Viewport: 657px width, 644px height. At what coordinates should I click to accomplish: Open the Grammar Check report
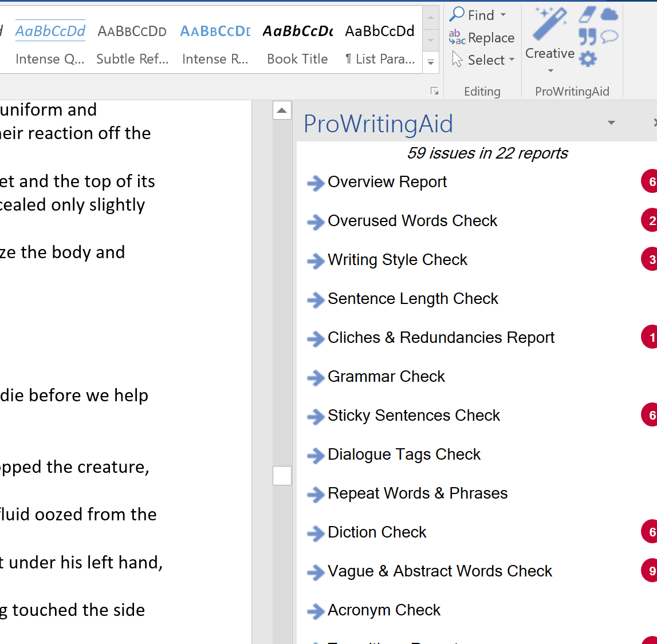386,377
